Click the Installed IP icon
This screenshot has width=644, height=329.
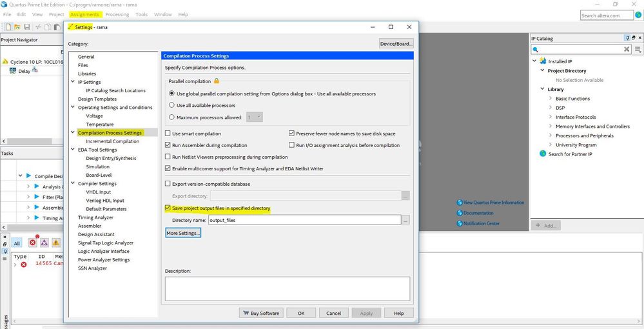(543, 61)
